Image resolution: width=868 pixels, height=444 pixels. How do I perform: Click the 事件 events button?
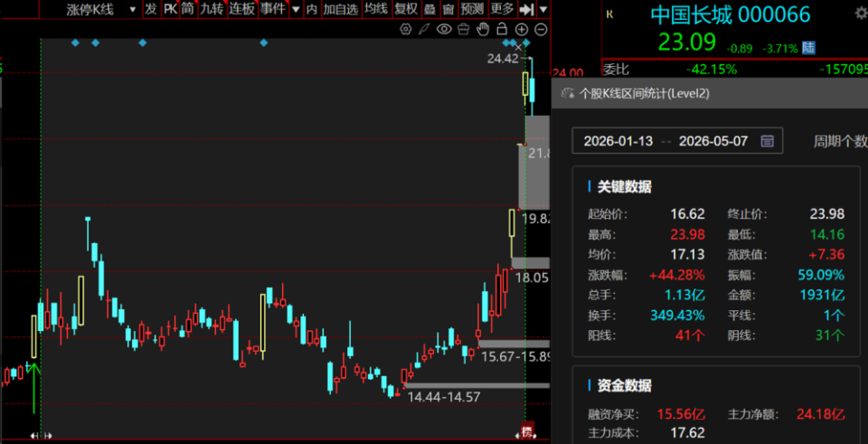[x=273, y=9]
